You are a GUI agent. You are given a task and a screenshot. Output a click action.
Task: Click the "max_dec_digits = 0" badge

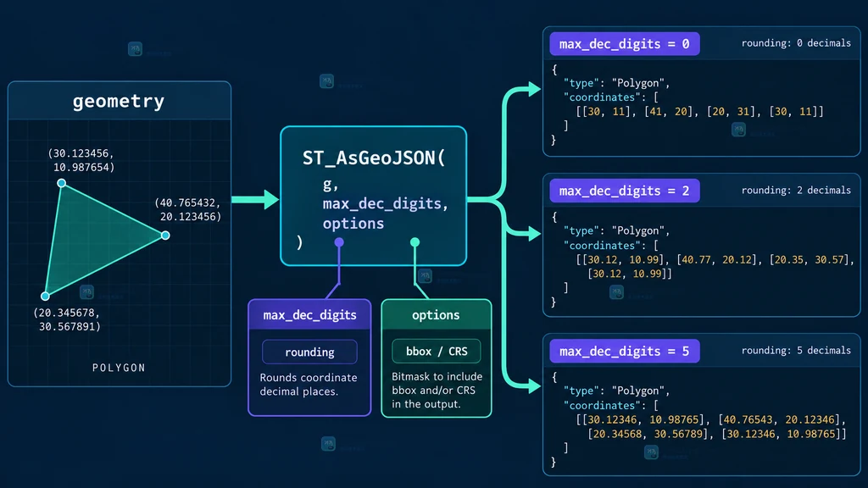click(625, 44)
